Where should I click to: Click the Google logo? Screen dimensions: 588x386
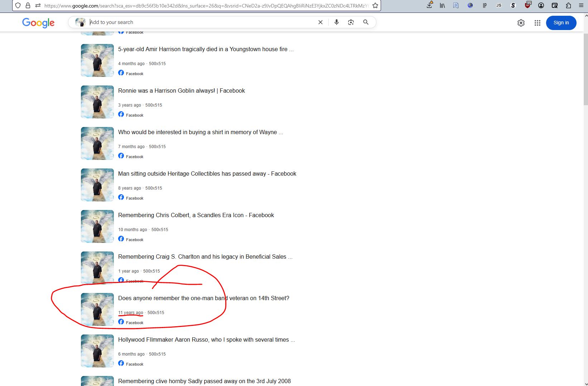(x=38, y=23)
